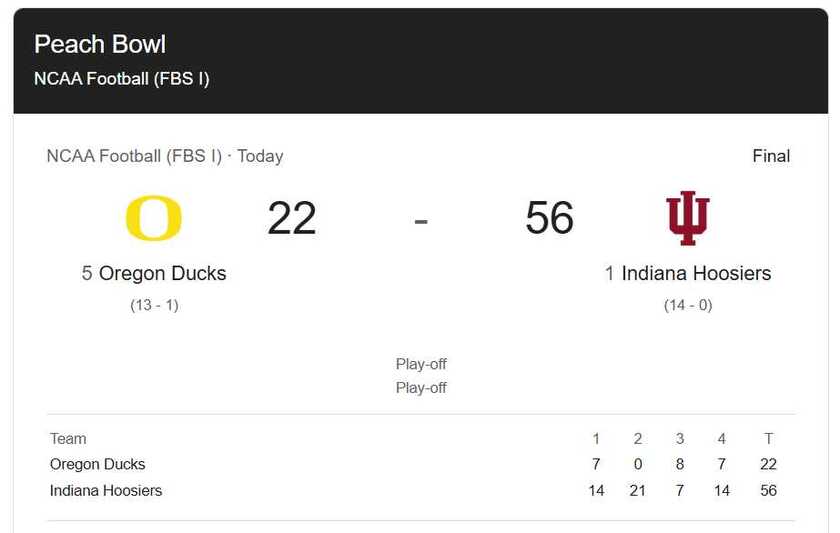Click Oregon's third quarter score of 8

click(x=680, y=464)
